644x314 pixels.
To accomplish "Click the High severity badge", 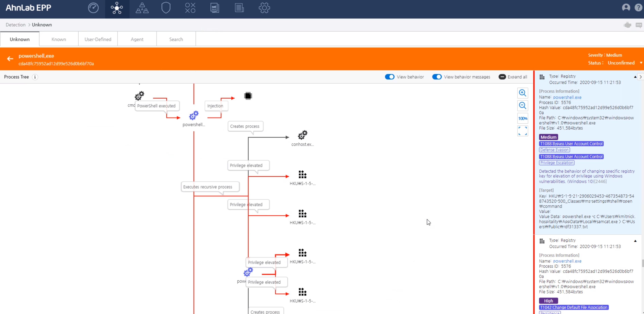I will point(548,301).
